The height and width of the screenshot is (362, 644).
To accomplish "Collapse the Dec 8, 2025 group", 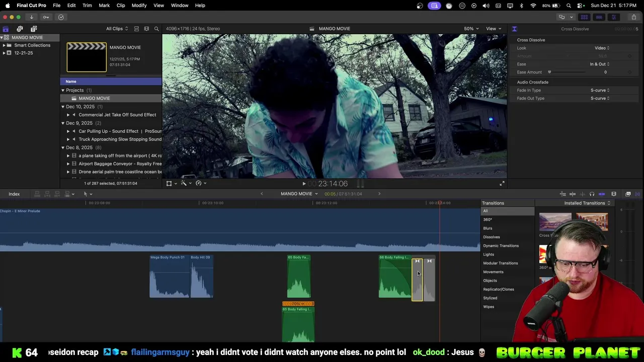I will click(63, 147).
